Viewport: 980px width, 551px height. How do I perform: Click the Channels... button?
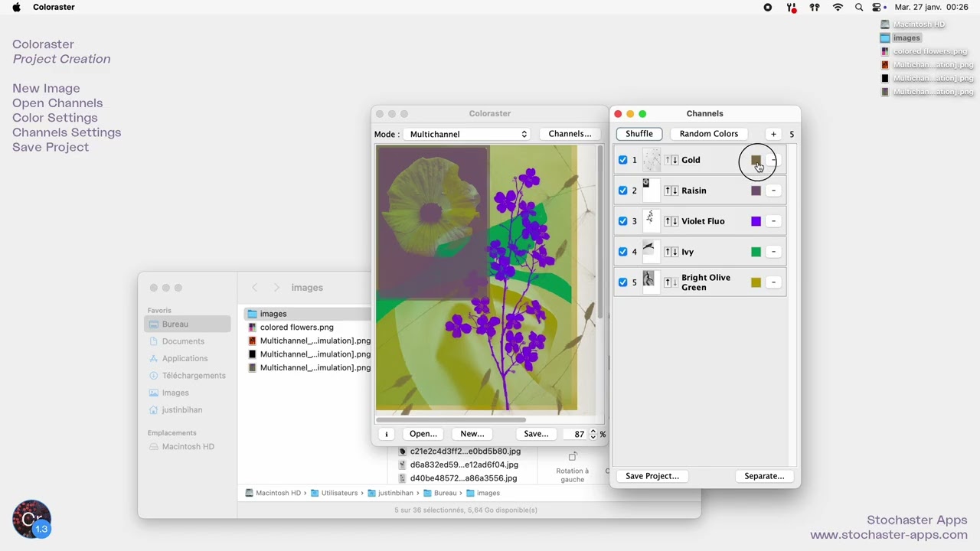[x=570, y=134]
